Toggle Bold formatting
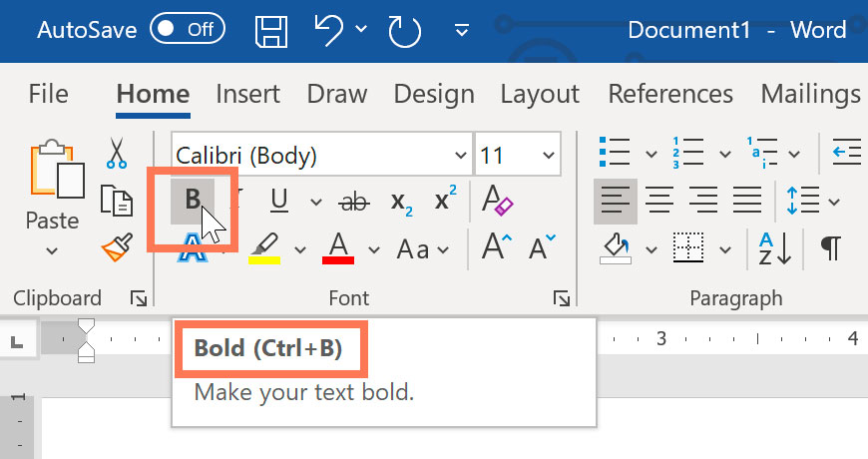 pyautogui.click(x=193, y=200)
